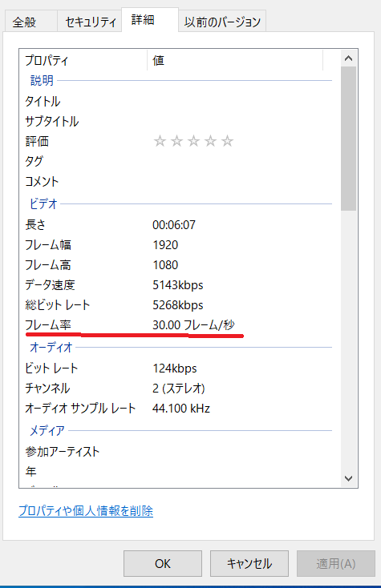Image resolution: width=381 pixels, height=588 pixels.
Task: Click the プロパティ column header
Action: (x=83, y=60)
